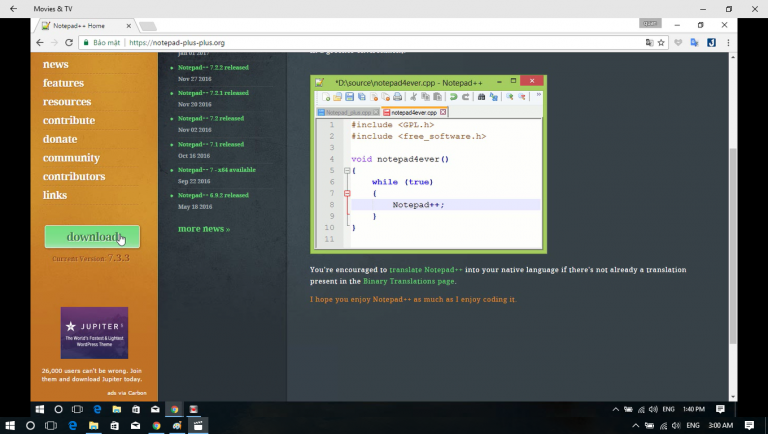768x434 pixels.
Task: Click the Jupiter WordPress theme ad image
Action: [x=95, y=333]
